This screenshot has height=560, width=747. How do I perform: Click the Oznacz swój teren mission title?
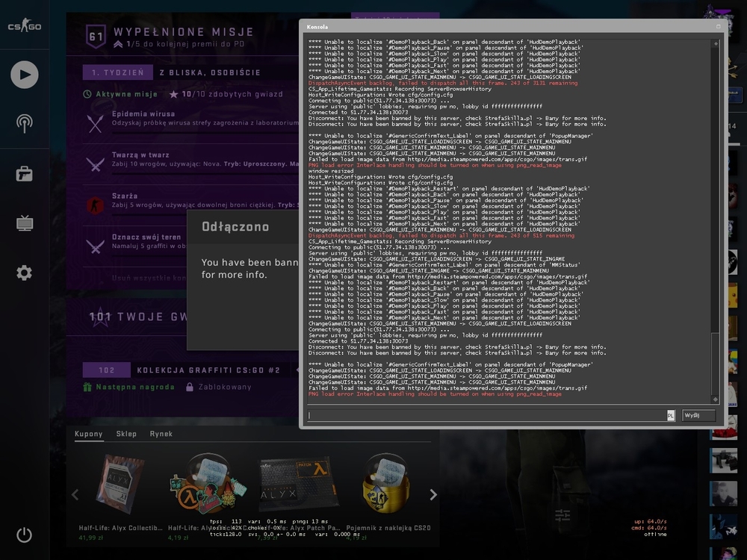click(x=146, y=237)
